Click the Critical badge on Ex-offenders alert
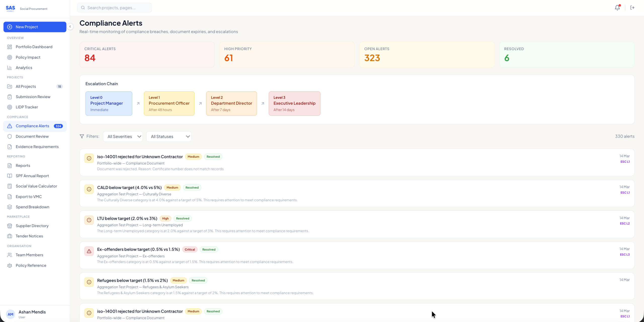 click(190, 250)
